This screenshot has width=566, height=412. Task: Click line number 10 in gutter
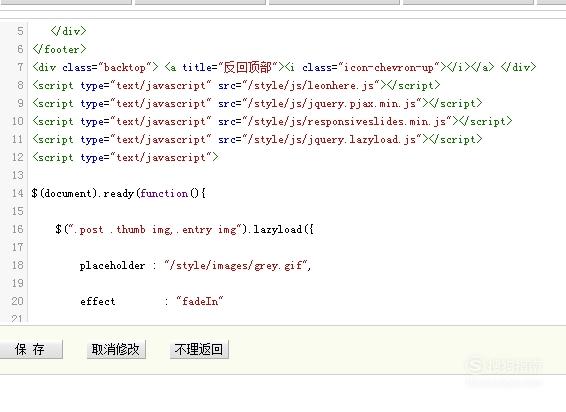click(17, 121)
